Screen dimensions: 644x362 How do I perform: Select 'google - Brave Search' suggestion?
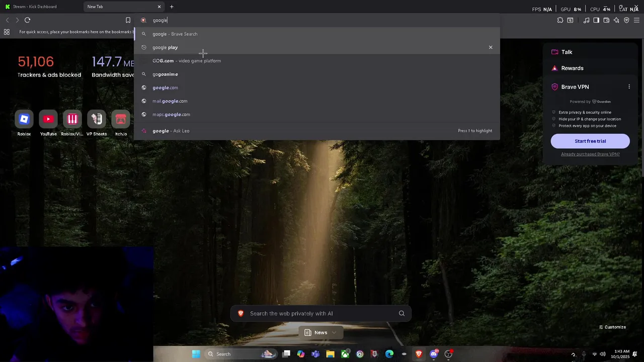click(317, 34)
